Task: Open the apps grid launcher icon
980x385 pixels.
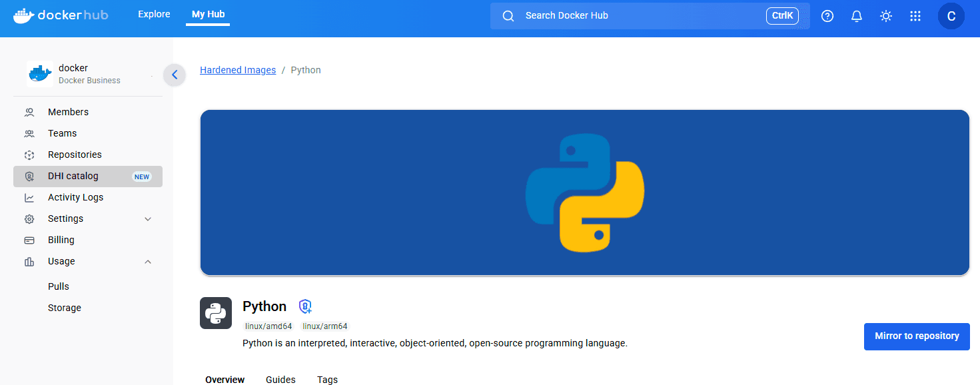Action: click(x=915, y=16)
